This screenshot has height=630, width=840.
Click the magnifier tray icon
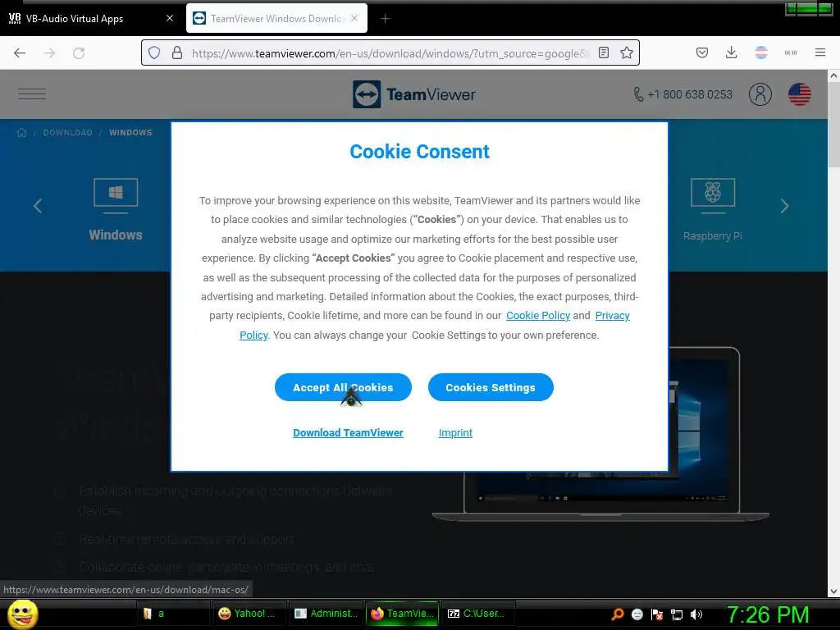pyautogui.click(x=617, y=614)
